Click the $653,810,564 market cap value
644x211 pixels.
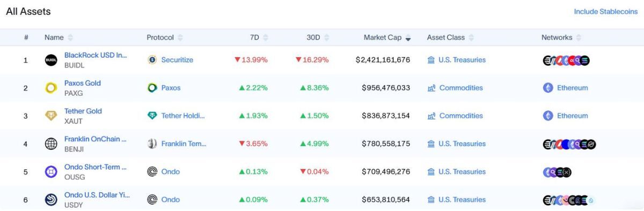pyautogui.click(x=386, y=200)
